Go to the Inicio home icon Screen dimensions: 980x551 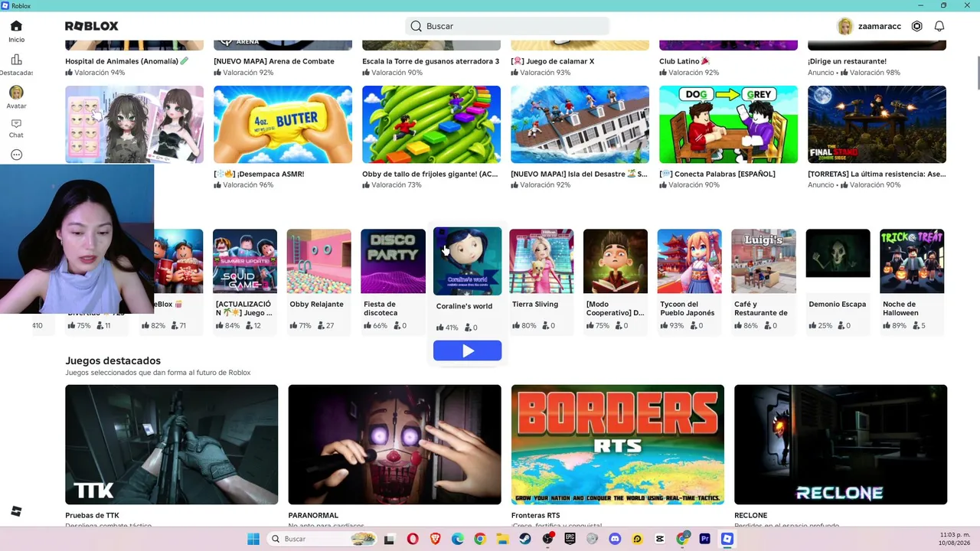(16, 26)
